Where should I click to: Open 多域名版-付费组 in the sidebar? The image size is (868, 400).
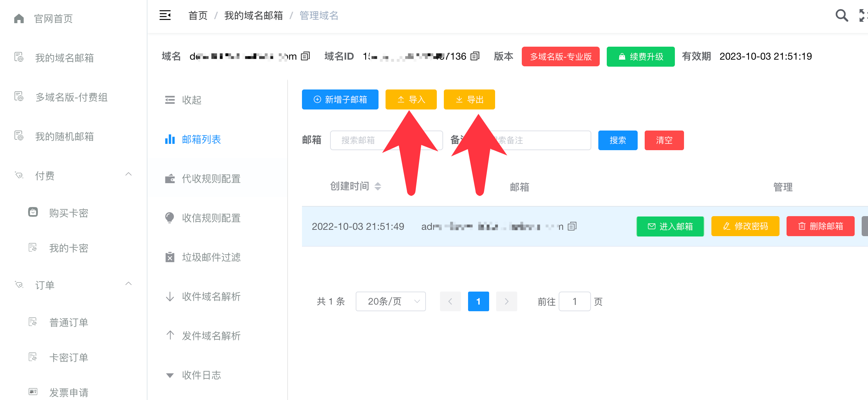point(71,97)
